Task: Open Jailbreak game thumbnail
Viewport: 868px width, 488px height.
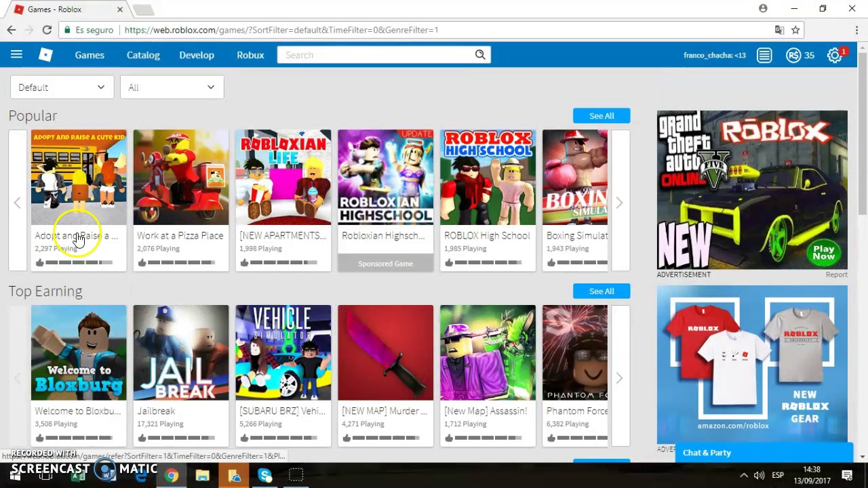Action: click(x=181, y=352)
